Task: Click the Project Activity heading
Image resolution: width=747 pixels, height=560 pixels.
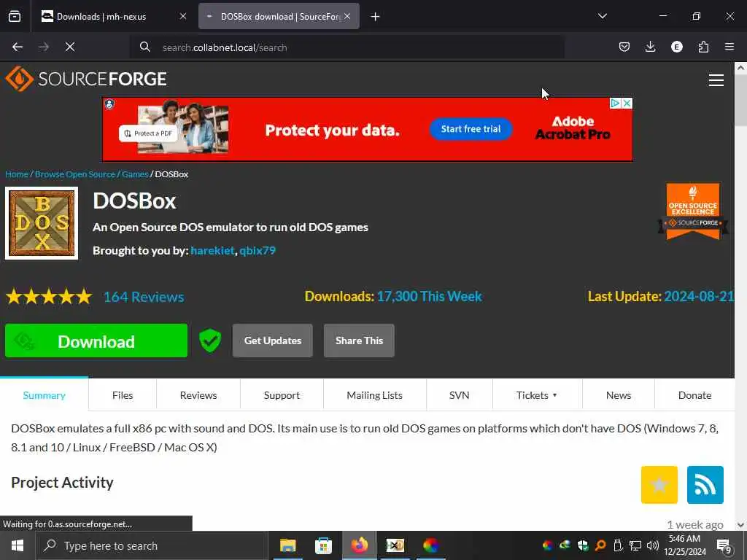Action: [x=62, y=483]
